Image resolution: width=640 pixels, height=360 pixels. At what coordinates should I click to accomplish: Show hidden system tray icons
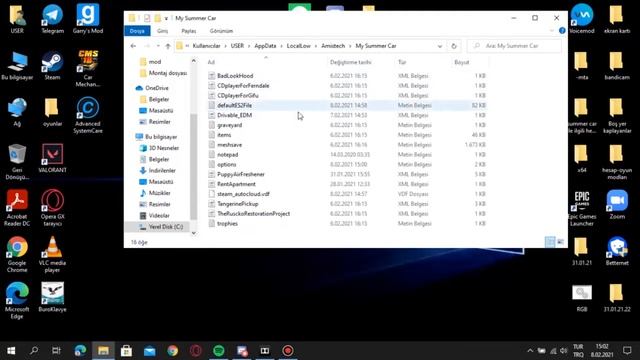[x=530, y=351]
